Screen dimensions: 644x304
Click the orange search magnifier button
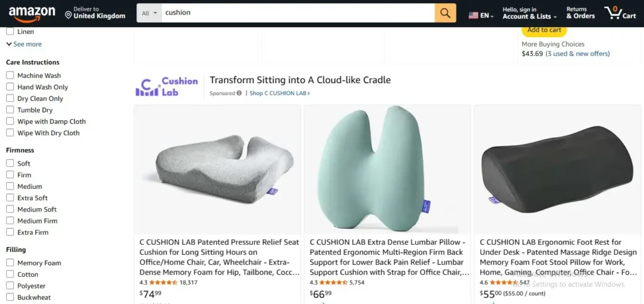point(445,13)
